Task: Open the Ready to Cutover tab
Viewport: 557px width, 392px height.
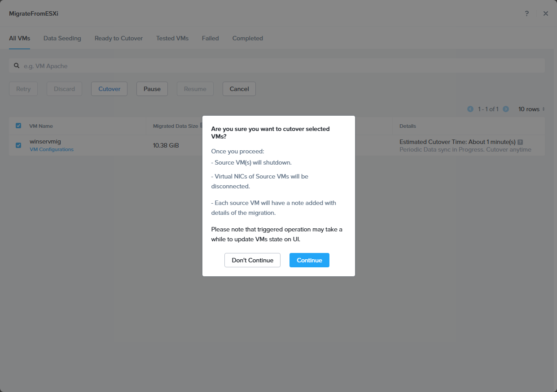Action: click(x=118, y=38)
